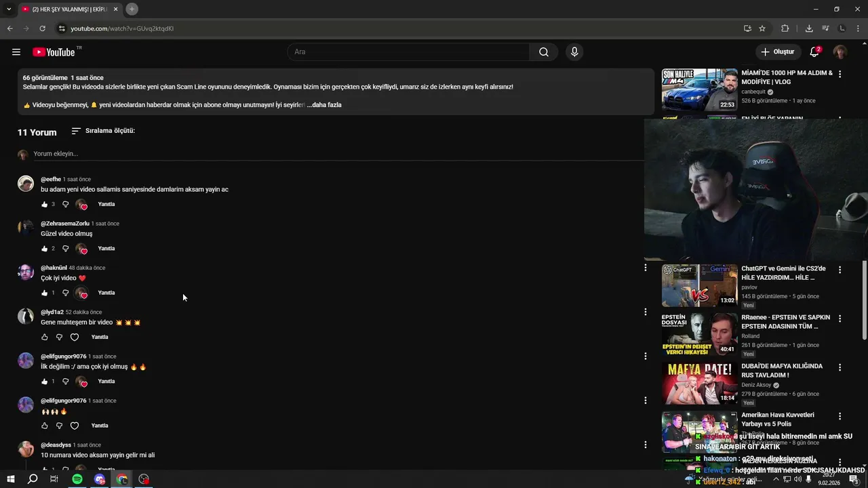Like @haknünl's Çok iyi video comment
This screenshot has width=868, height=488.
point(45,293)
